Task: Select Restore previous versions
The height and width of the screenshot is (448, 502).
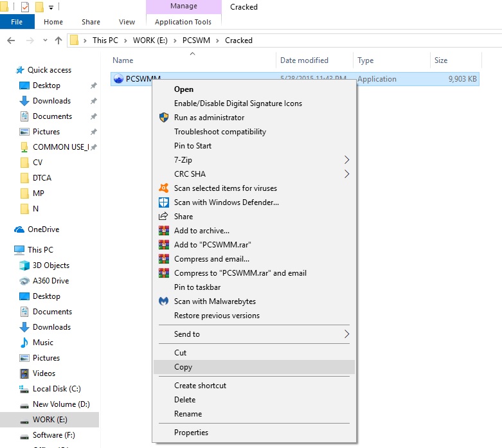Action: coord(254,316)
